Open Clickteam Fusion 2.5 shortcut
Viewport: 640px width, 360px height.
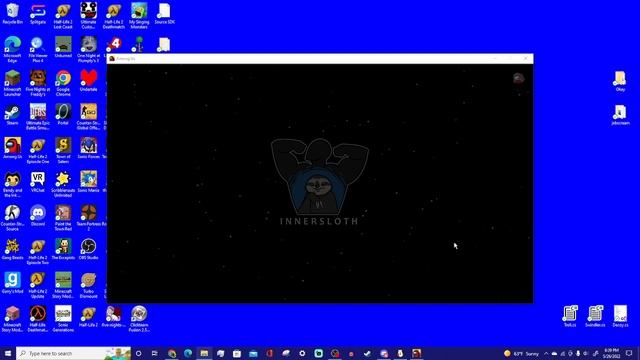[139, 319]
